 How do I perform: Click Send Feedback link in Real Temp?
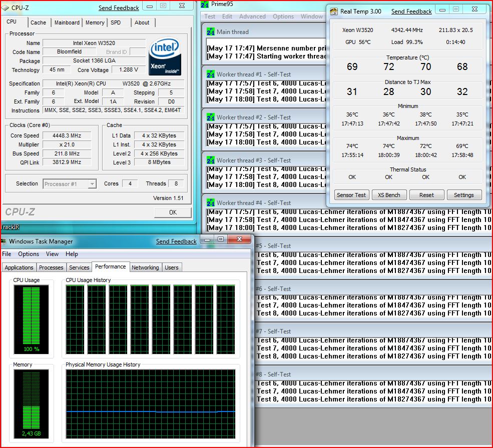point(411,11)
